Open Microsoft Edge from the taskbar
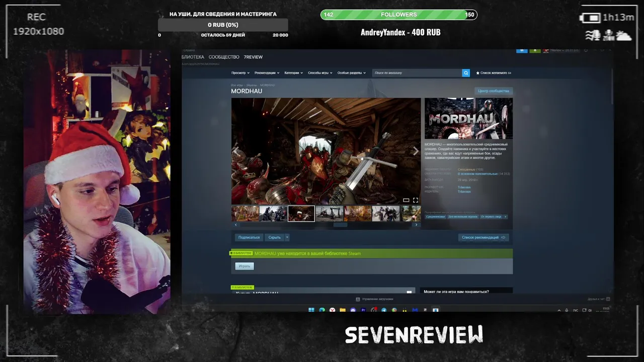The image size is (644, 362). click(322, 310)
